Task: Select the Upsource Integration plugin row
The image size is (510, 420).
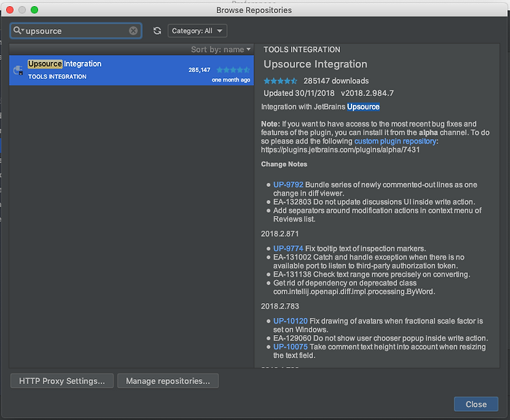Action: pyautogui.click(x=131, y=70)
